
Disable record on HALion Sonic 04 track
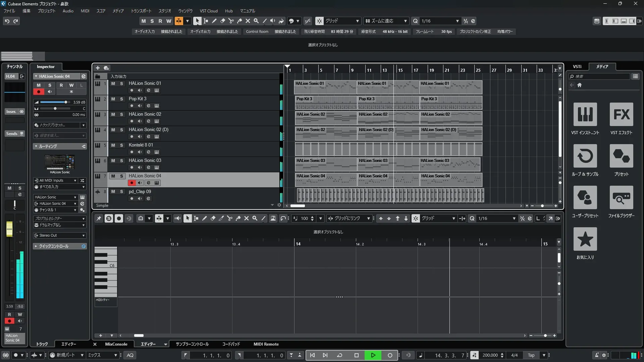[x=131, y=183]
